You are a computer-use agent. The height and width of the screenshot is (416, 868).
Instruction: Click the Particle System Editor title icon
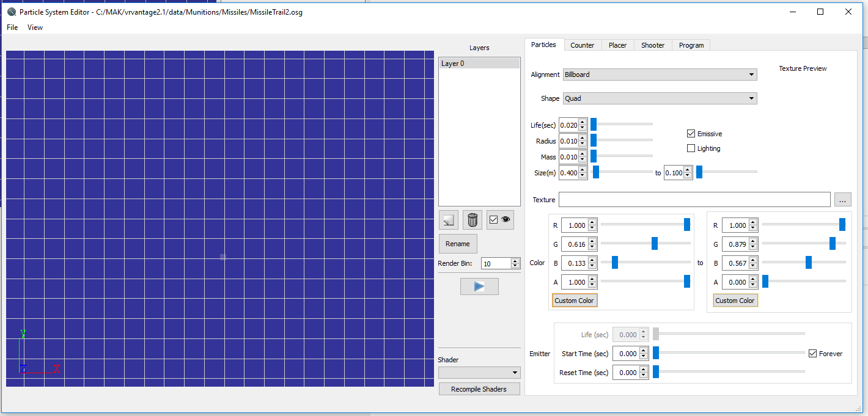(x=12, y=12)
